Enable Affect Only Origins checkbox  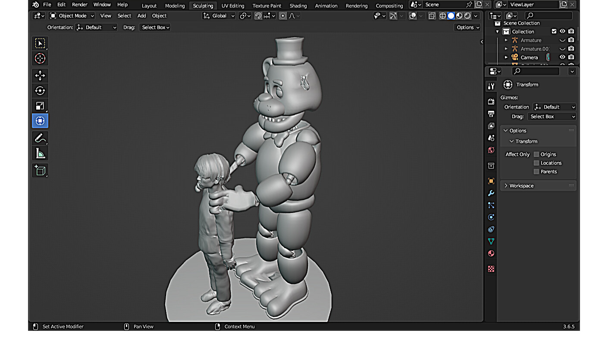[536, 154]
